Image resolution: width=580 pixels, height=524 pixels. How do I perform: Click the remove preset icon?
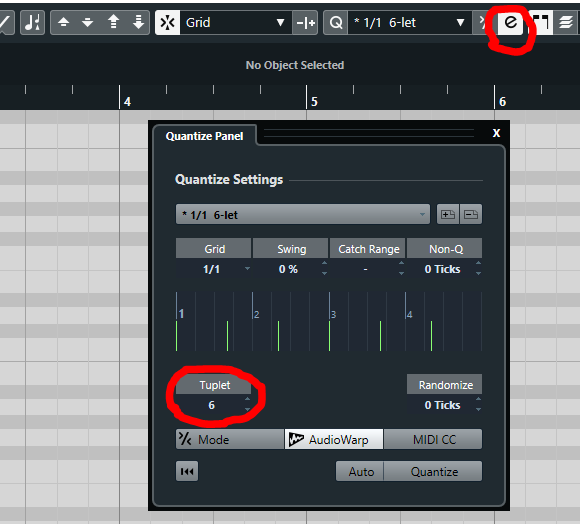point(471,214)
